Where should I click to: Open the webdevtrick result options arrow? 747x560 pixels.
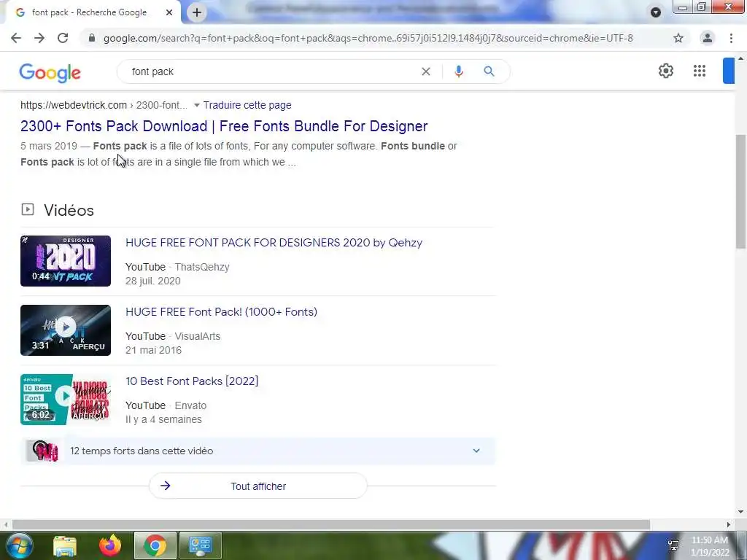click(x=196, y=105)
